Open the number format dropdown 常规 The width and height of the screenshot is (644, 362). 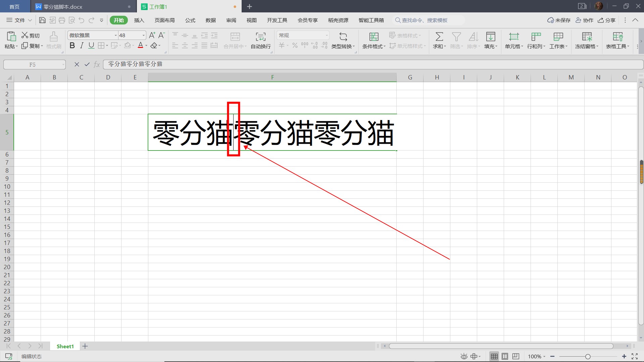point(327,35)
